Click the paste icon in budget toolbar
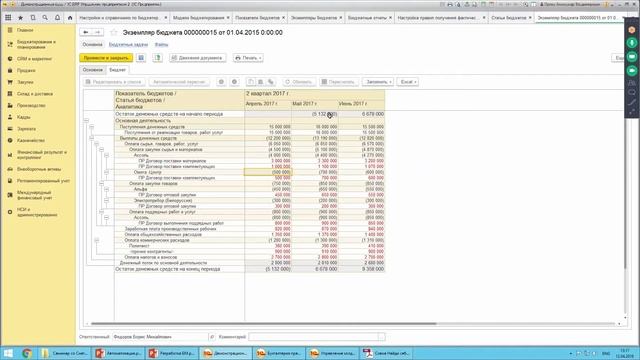This screenshot has width=640, height=360. (261, 82)
